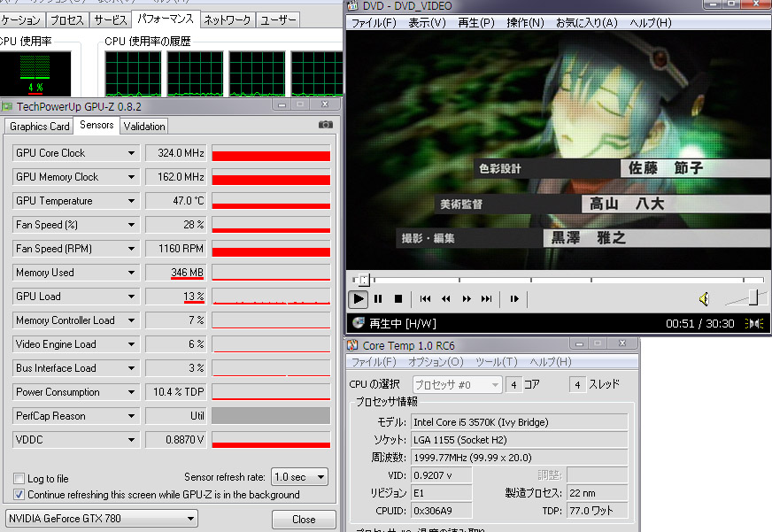Select the パフォーマンス tab in Task Manager

point(166,19)
